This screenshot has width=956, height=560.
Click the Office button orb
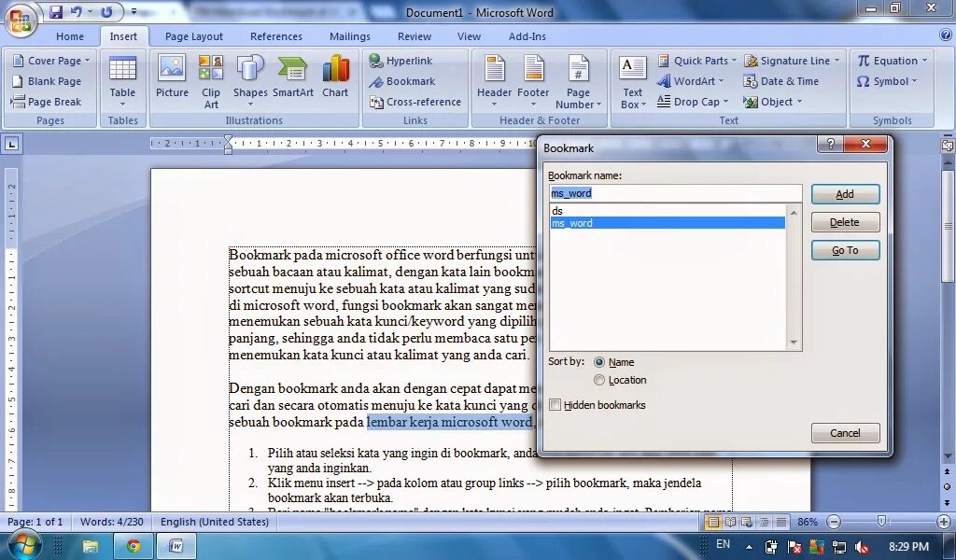click(x=21, y=21)
